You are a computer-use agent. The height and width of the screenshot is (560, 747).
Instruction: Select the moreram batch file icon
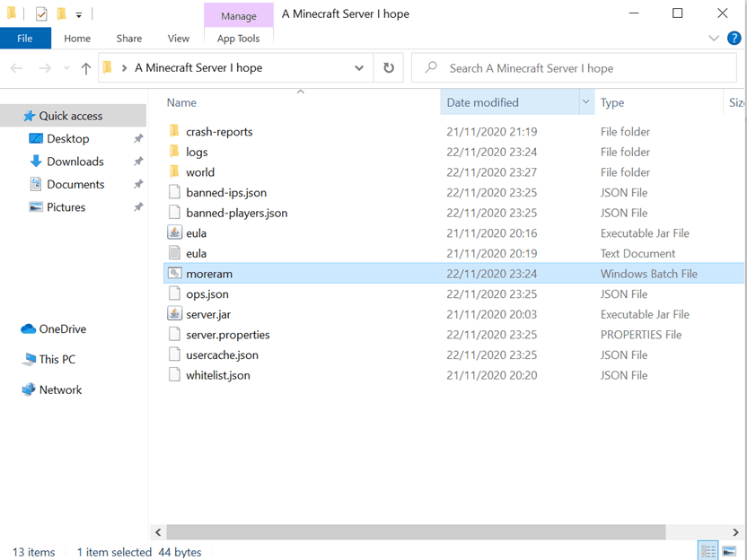tap(175, 274)
